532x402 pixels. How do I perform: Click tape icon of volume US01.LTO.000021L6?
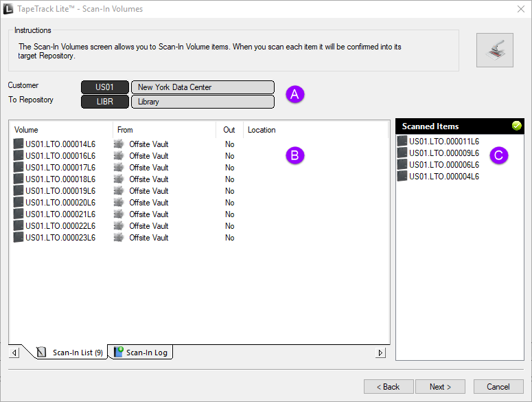coord(19,214)
